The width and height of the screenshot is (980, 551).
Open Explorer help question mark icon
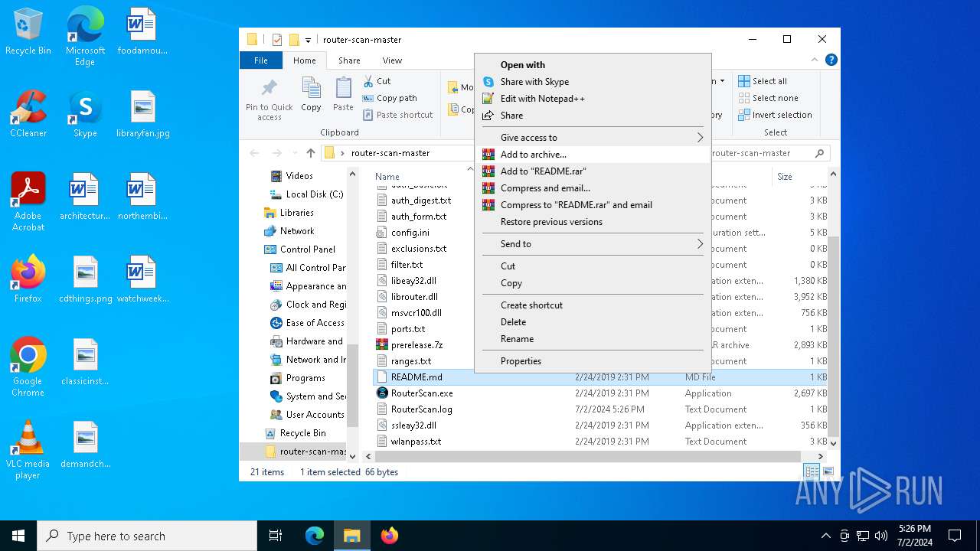click(x=831, y=60)
